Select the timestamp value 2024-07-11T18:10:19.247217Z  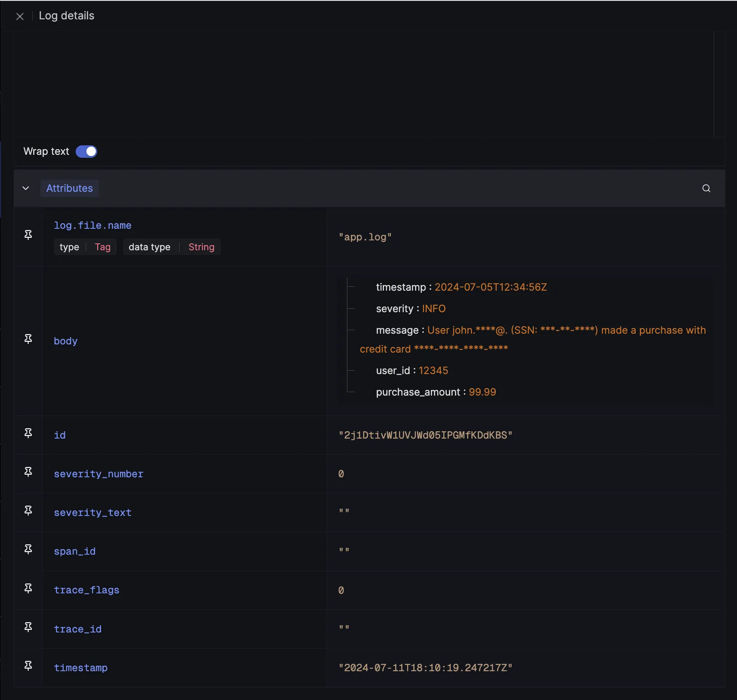pos(426,668)
